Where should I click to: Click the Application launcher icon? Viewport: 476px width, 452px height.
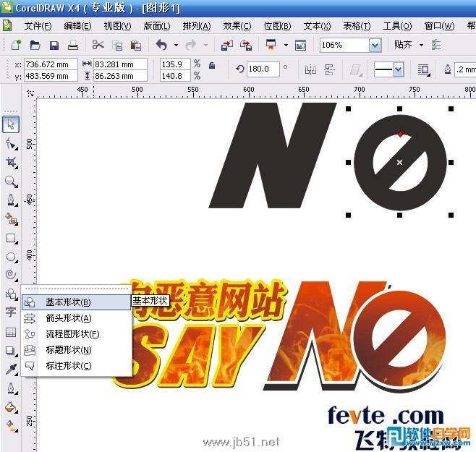tap(271, 45)
